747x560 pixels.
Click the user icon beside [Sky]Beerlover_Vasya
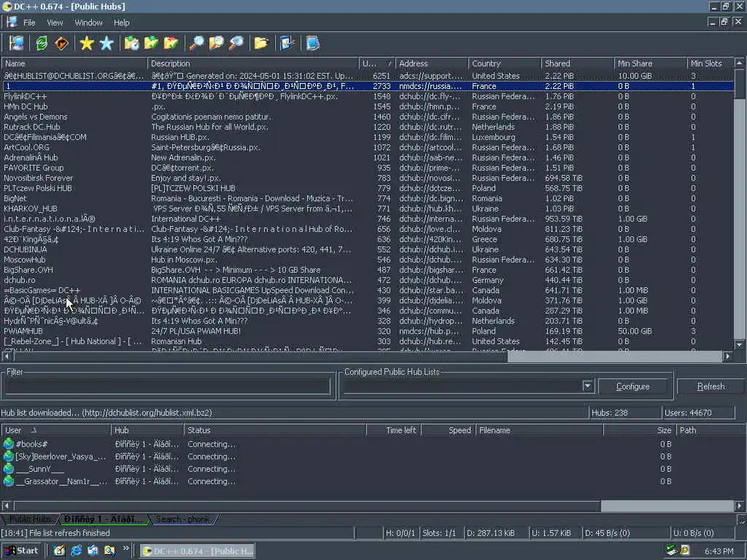9,456
